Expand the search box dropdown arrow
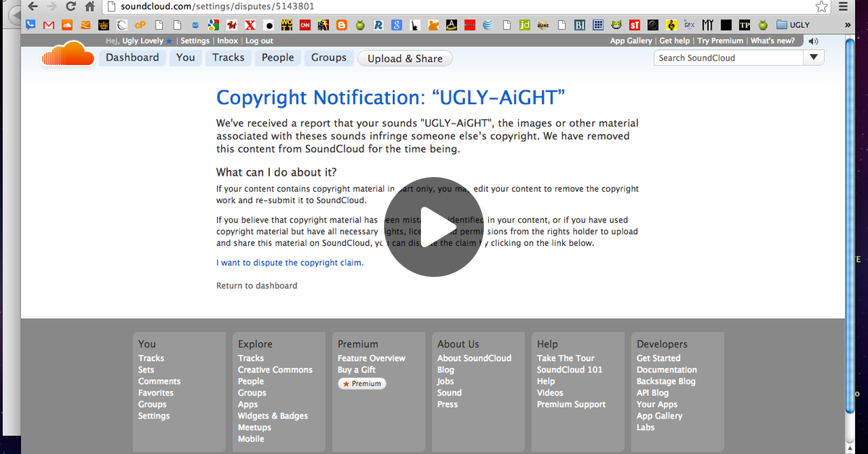Screen dimensions: 868x454 (814, 58)
